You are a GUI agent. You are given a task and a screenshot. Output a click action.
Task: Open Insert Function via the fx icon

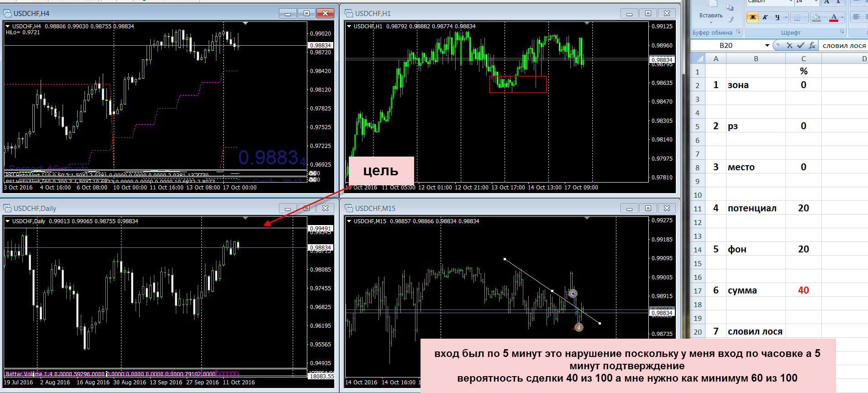[x=812, y=45]
